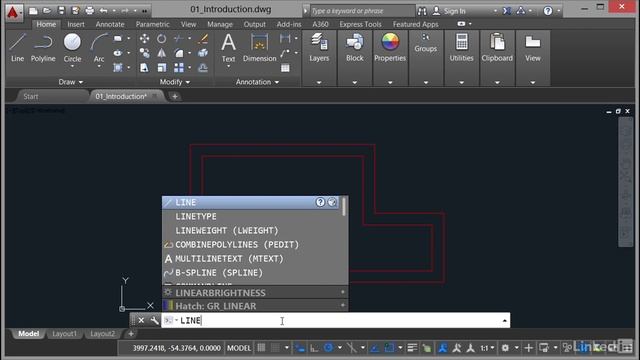Activate the Copy tool

[x=144, y=53]
